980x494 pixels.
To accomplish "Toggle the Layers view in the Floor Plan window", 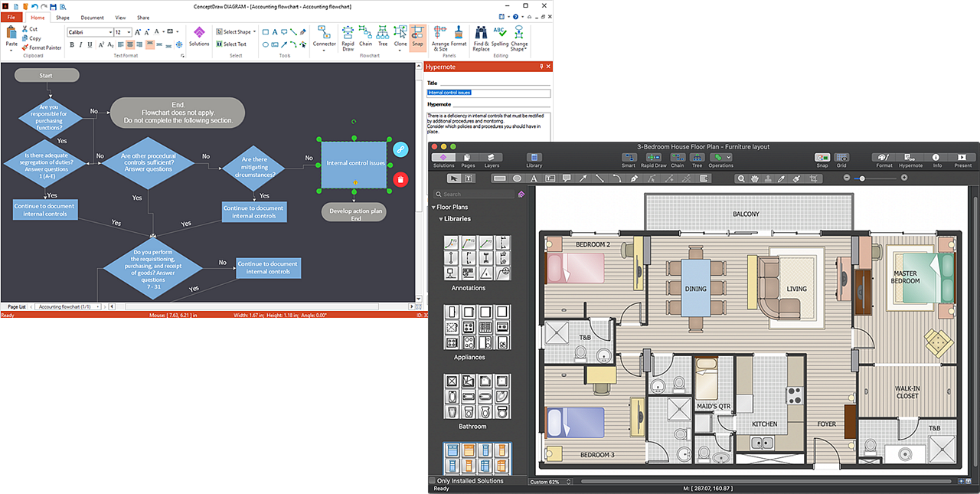I will tap(492, 160).
